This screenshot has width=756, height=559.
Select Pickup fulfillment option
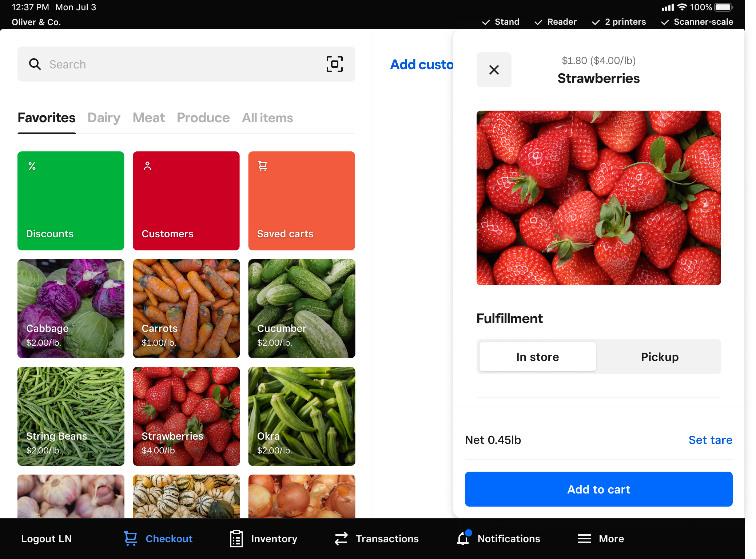pyautogui.click(x=659, y=357)
